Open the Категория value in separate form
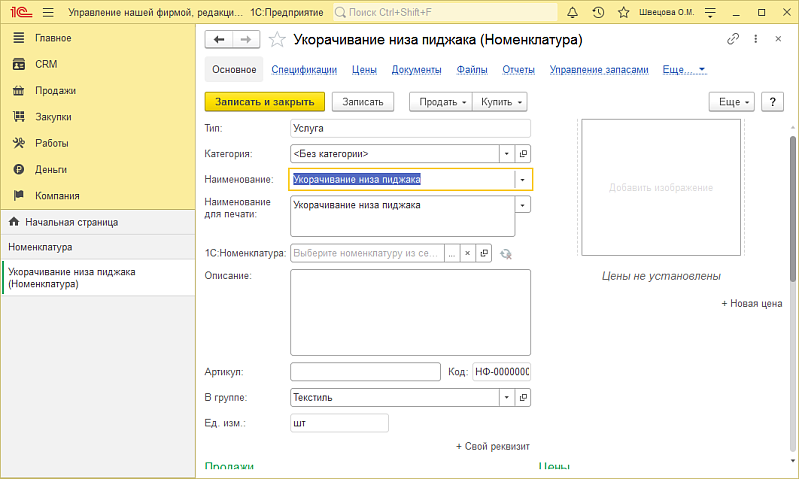The width and height of the screenshot is (799, 479). [523, 154]
